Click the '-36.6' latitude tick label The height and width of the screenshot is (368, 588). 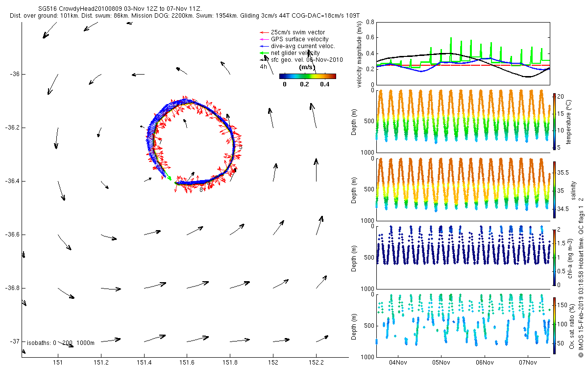point(12,235)
